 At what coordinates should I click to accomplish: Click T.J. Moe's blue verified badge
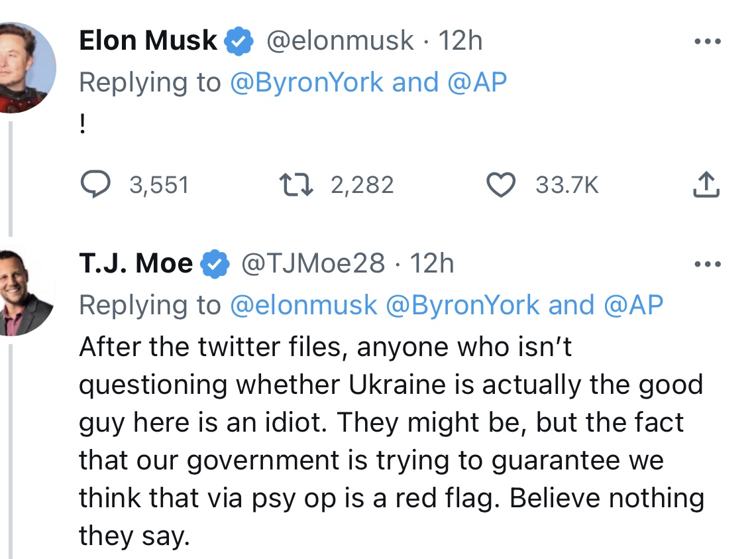tap(215, 264)
